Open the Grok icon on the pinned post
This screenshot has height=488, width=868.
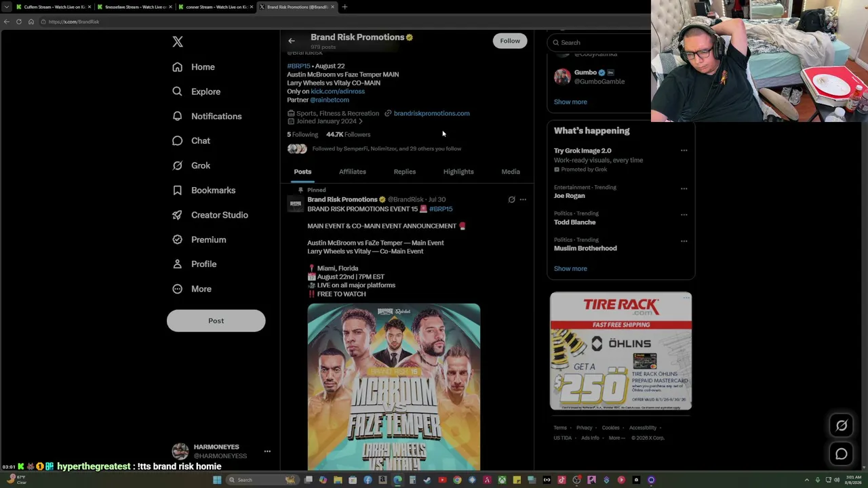pyautogui.click(x=512, y=199)
